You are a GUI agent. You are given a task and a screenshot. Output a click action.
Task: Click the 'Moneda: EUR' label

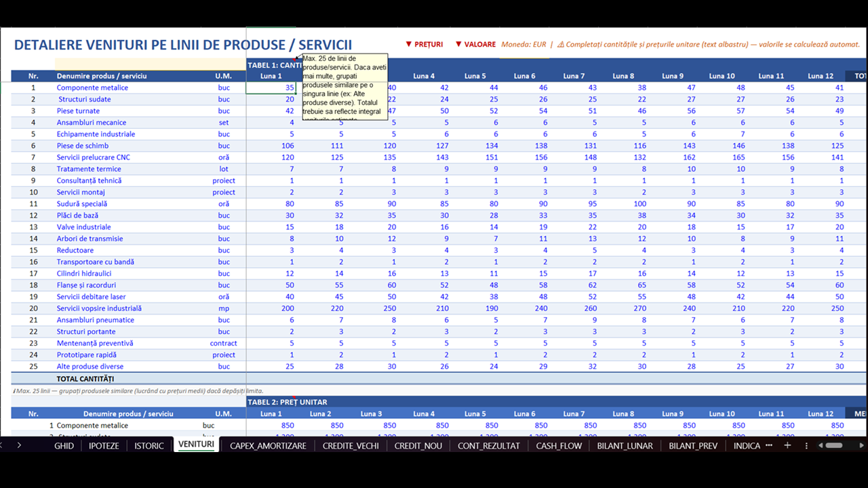click(x=524, y=45)
